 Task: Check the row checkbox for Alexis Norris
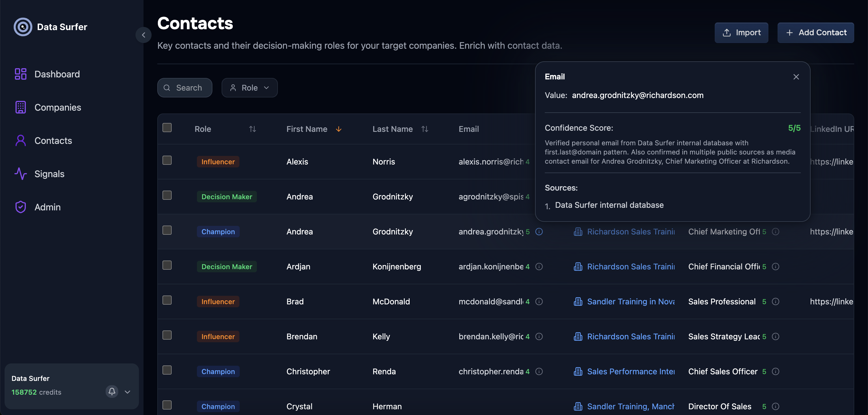point(167,160)
